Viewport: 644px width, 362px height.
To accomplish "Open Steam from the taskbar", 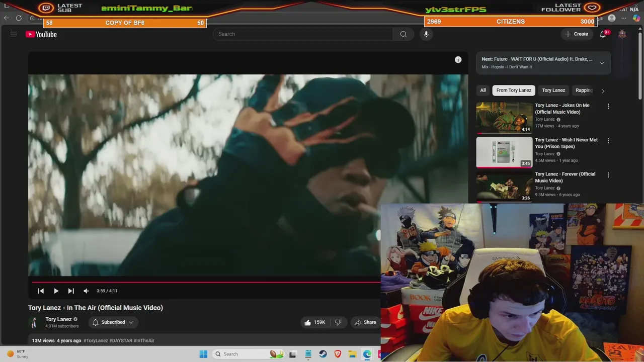I will (x=323, y=354).
